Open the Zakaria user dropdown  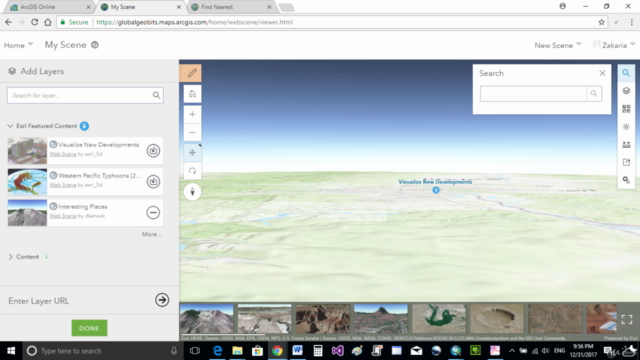click(614, 45)
